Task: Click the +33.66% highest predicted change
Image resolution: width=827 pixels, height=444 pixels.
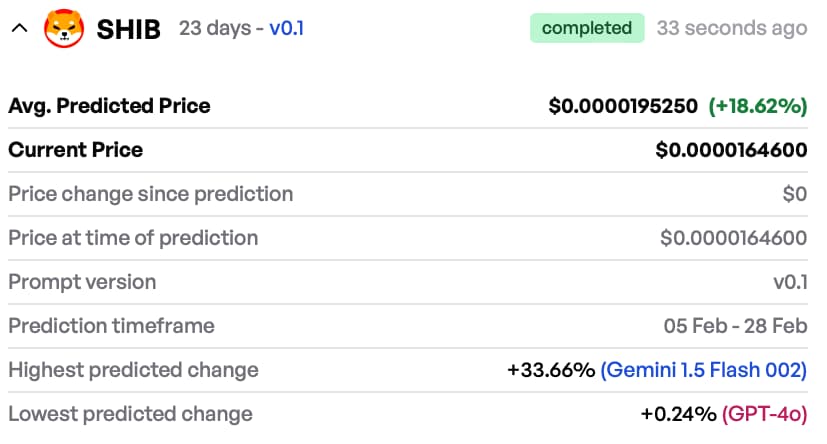Action: 551,370
